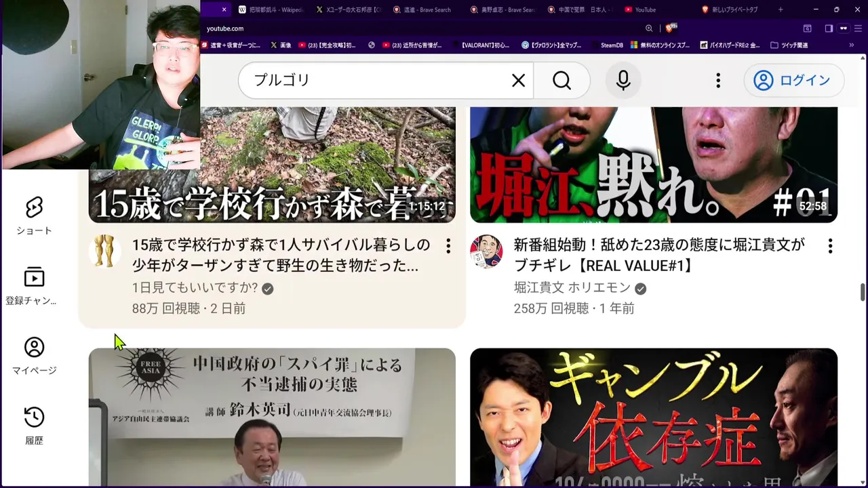Switch to the 奥野卓志 - Brave Search tab
This screenshot has width=868, height=488.
(x=504, y=9)
